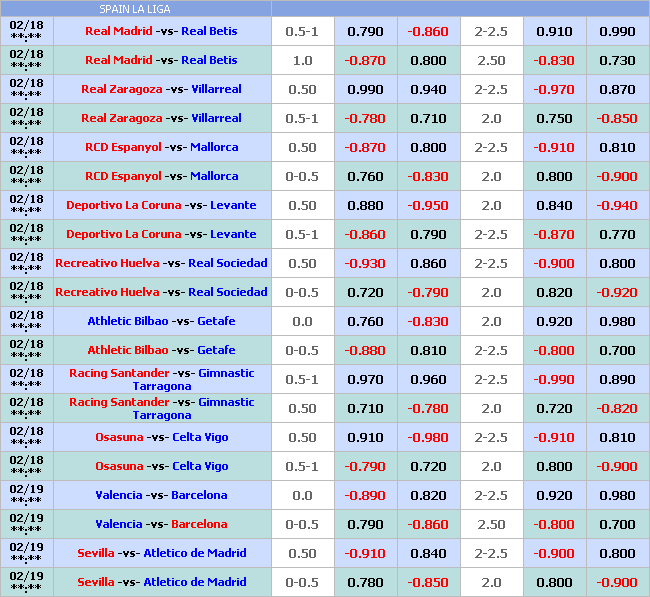Pick 0.710 odds for Racing Santander vs Gimnastic

[365, 408]
